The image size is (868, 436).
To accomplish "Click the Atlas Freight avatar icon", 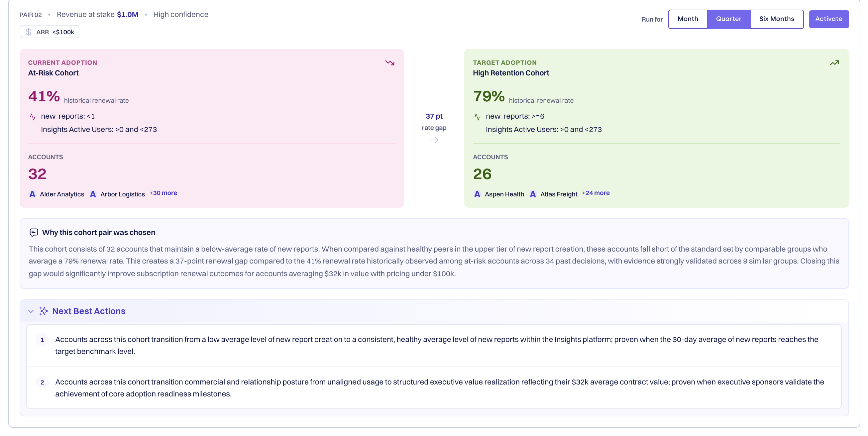I will point(533,194).
